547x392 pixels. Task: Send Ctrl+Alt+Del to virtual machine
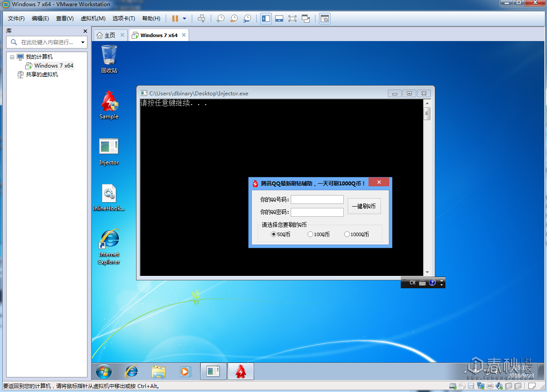point(201,19)
